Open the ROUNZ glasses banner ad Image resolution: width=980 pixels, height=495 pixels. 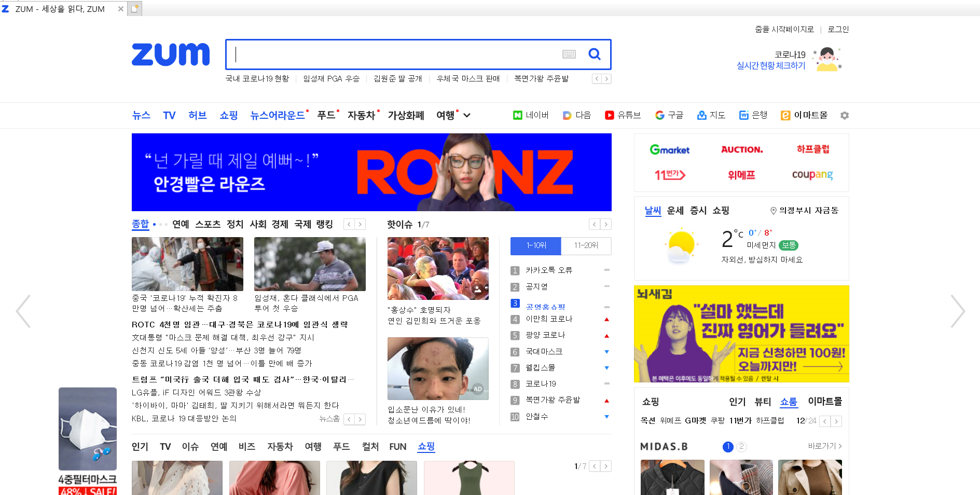[371, 172]
